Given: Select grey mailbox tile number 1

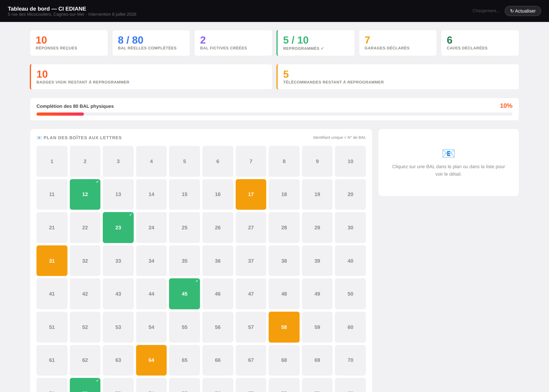Looking at the screenshot, I should pos(52,161).
